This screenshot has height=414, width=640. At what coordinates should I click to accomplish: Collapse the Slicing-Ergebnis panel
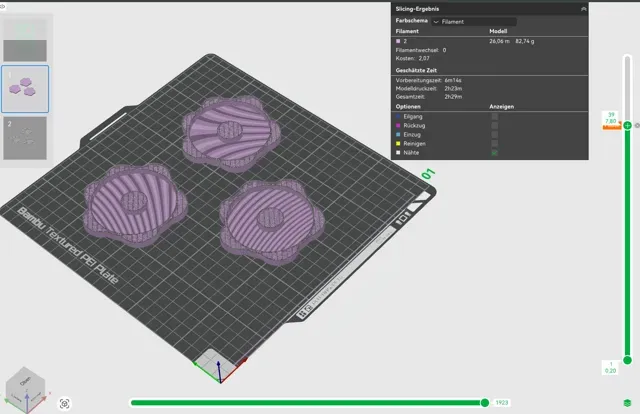pyautogui.click(x=584, y=9)
